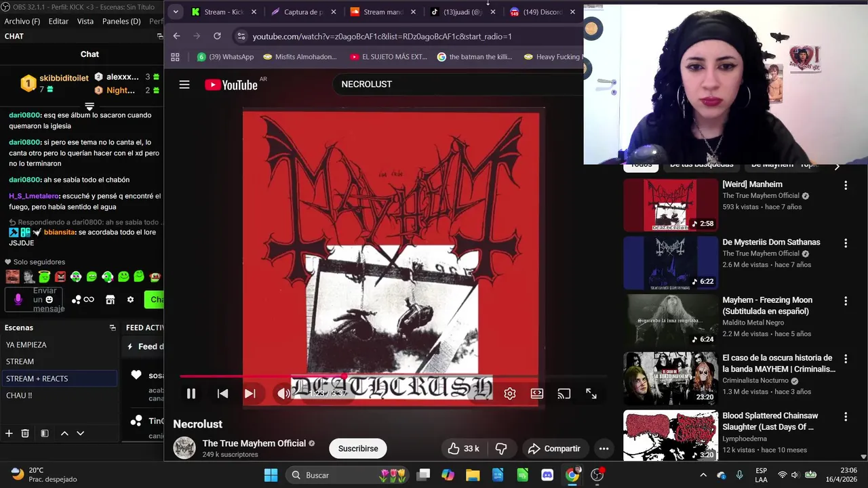Dislike the Necrolust video
Screen dimensions: 868x488
tap(501, 449)
